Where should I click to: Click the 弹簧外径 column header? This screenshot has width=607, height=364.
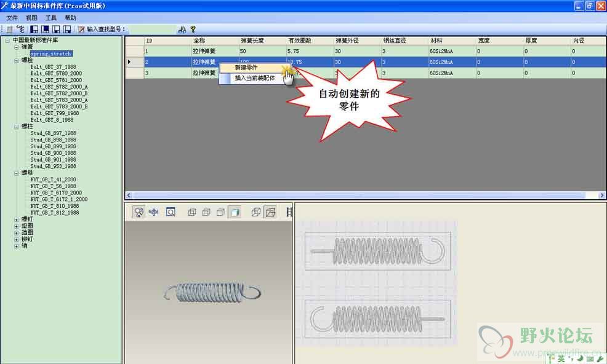[357, 41]
